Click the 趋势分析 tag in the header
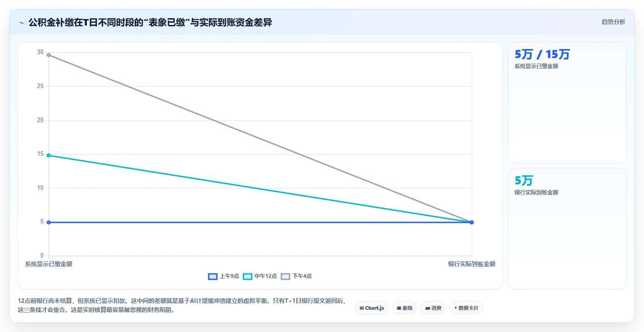Image resolution: width=644 pixels, height=332 pixels. (x=613, y=22)
